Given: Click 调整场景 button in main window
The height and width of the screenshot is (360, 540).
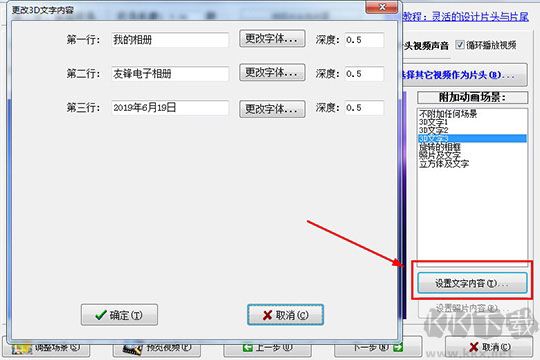Looking at the screenshot, I should (46, 348).
